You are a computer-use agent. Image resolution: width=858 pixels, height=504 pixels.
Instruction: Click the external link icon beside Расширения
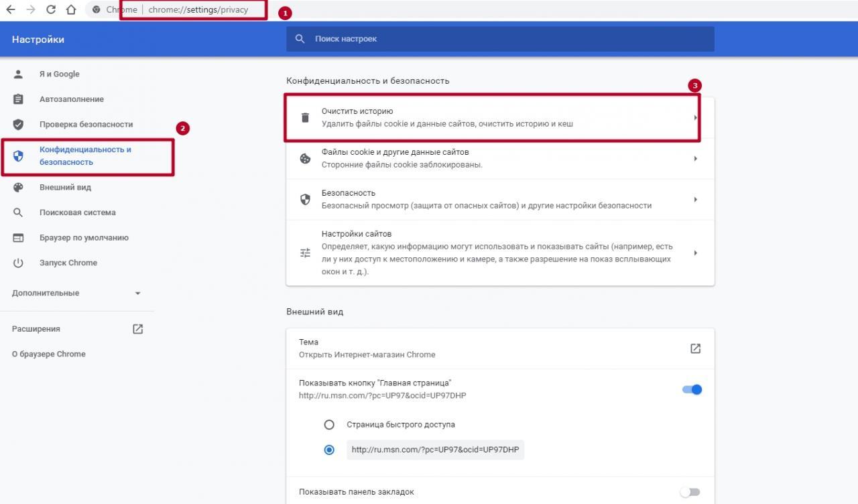(138, 329)
